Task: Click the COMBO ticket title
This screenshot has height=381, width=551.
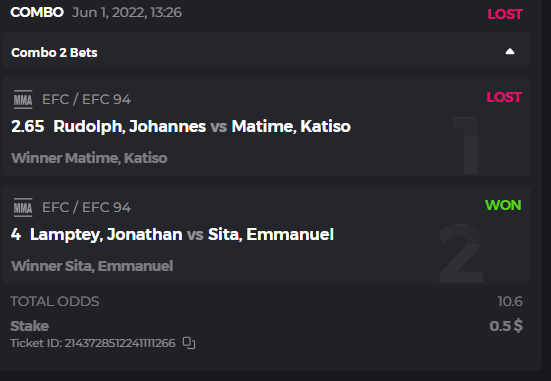Action: 37,12
